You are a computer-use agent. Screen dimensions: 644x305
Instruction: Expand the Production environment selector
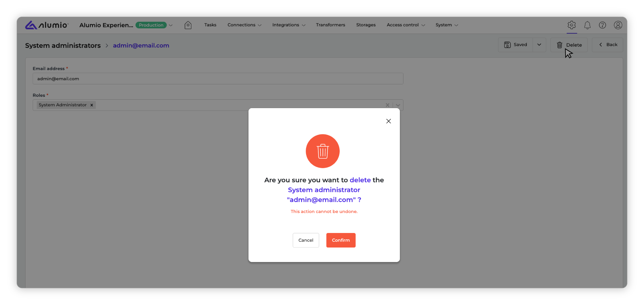click(x=171, y=25)
